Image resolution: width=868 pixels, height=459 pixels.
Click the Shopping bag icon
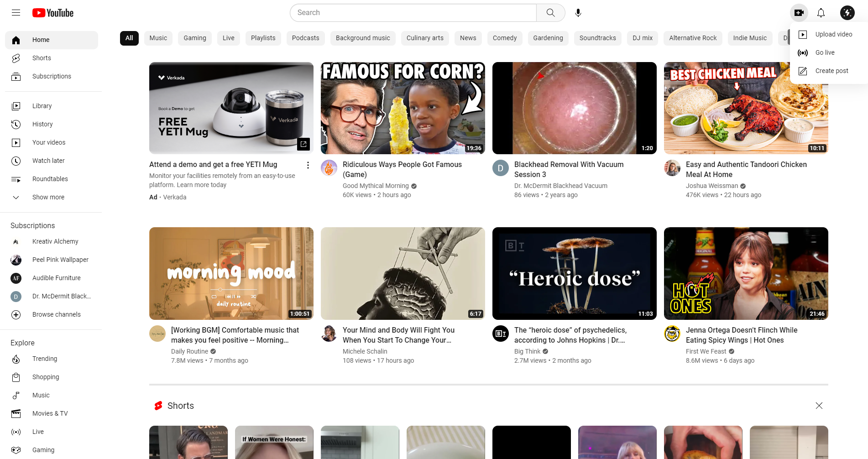point(16,377)
